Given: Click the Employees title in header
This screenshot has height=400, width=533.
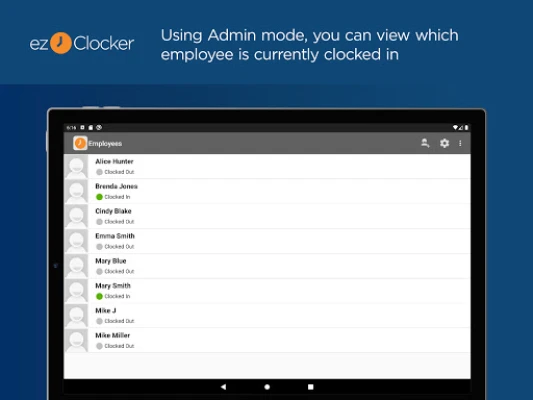Looking at the screenshot, I should coord(105,143).
